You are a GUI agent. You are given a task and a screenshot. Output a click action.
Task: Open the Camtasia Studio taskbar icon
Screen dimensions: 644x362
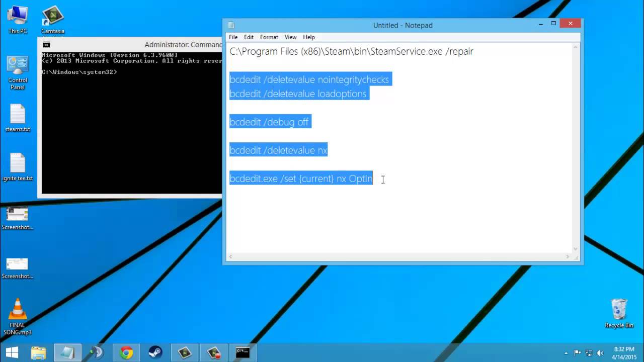coord(184,352)
